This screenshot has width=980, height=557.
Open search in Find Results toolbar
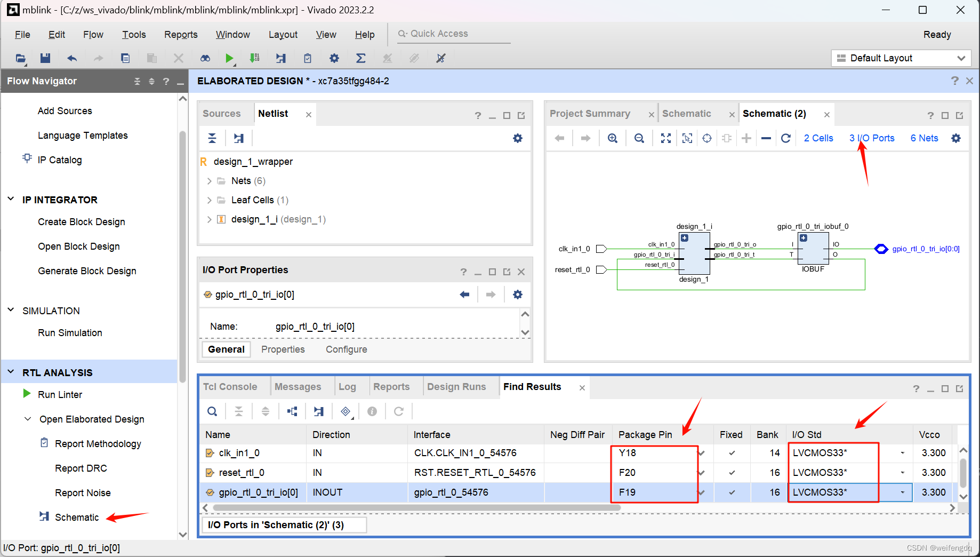212,411
